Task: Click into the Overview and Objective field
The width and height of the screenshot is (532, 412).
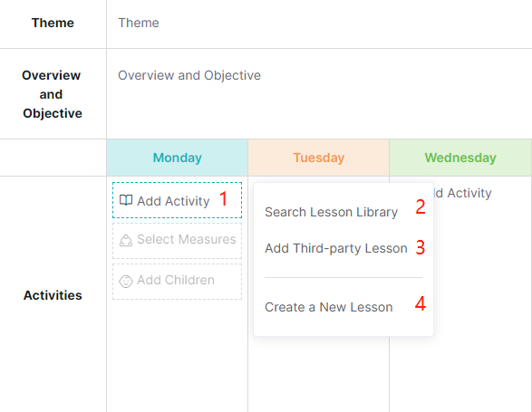Action: click(319, 93)
